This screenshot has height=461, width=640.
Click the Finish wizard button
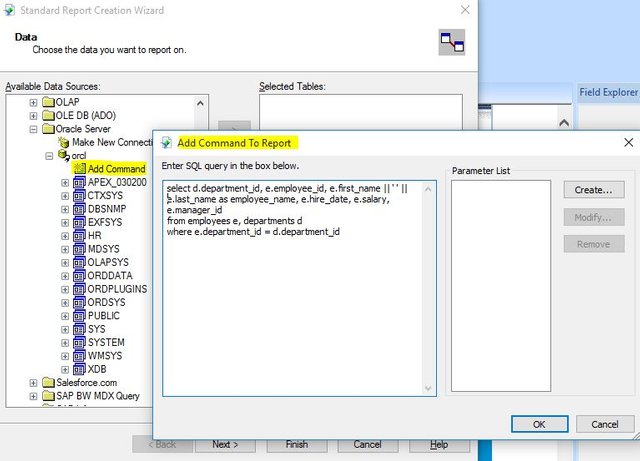coord(297,444)
